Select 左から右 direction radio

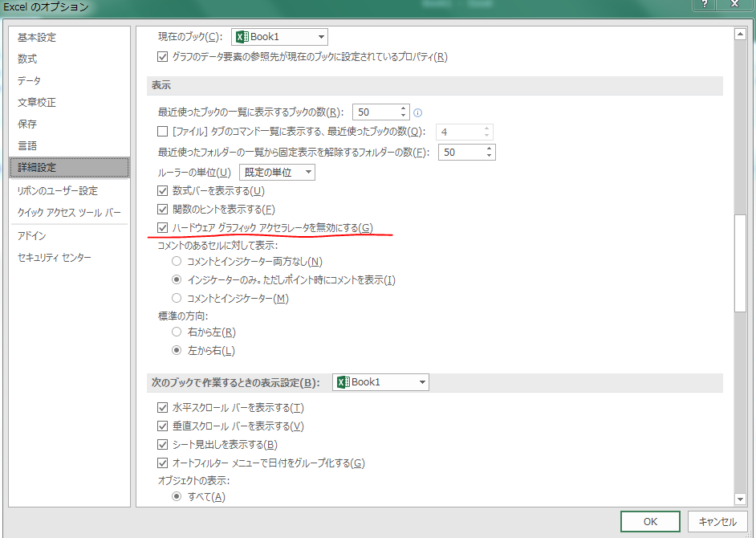(x=177, y=350)
